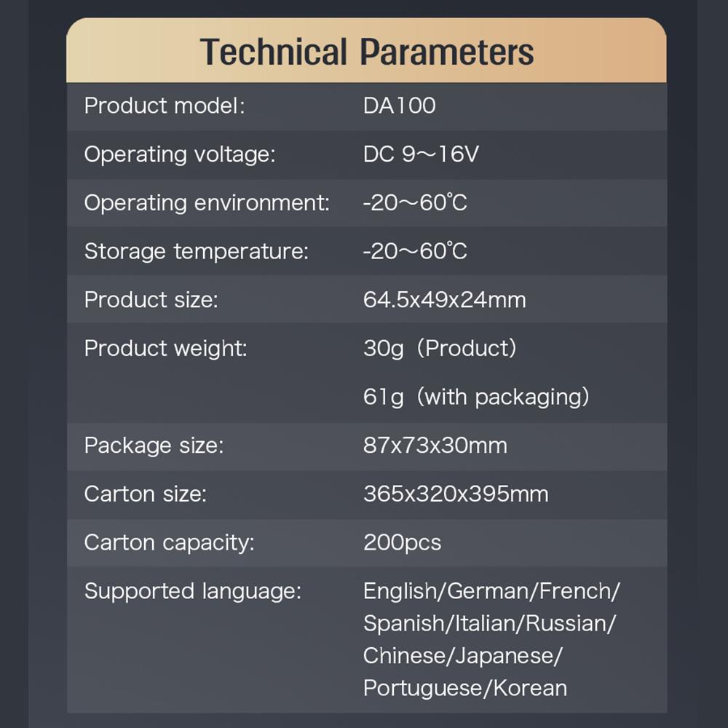Select the DA100 model value
Image resolution: width=728 pixels, height=728 pixels.
[x=399, y=106]
